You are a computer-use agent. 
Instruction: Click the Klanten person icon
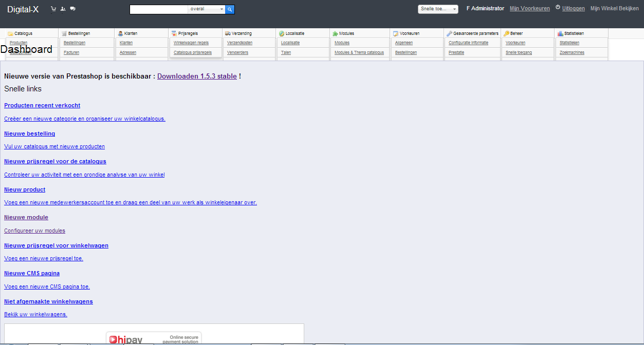120,33
